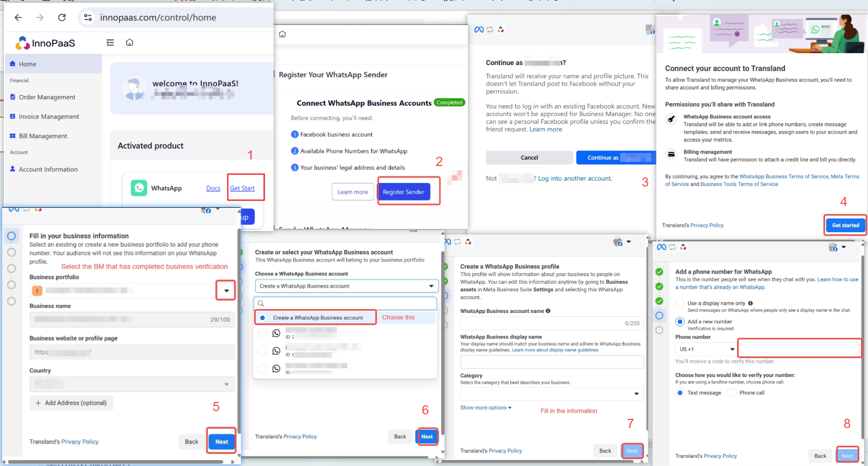The image size is (868, 466).
Task: Click info icon next to Use a display name only
Action: pos(751,303)
